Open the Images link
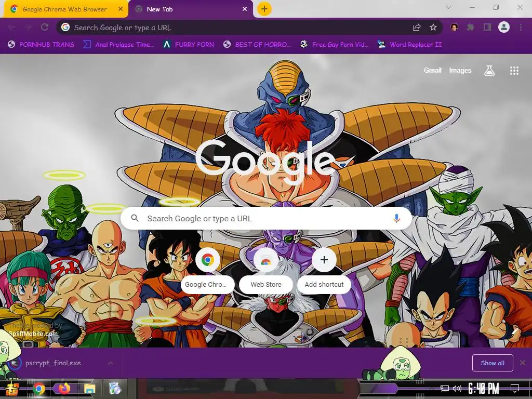The height and width of the screenshot is (399, 532). click(460, 71)
